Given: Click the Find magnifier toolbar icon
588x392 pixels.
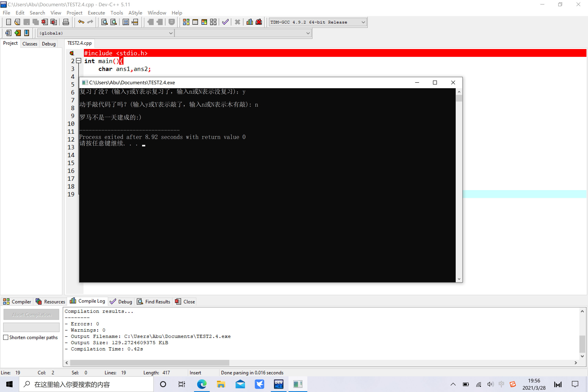Looking at the screenshot, I should coord(104,22).
